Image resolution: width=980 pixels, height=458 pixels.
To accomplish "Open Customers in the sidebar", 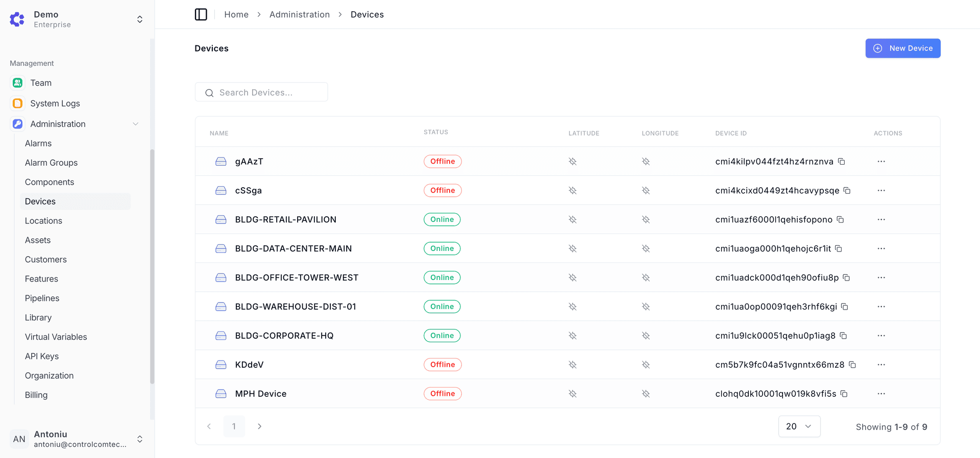I will pos(46,260).
